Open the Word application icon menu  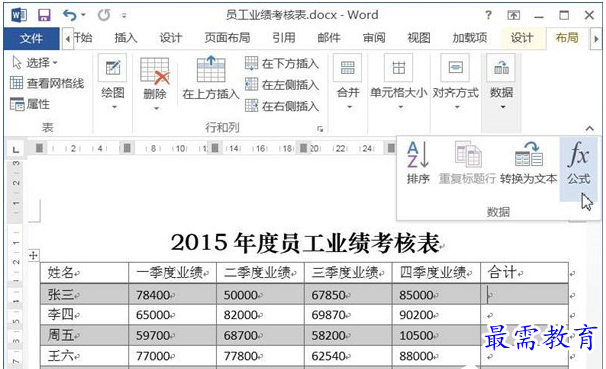(x=19, y=15)
